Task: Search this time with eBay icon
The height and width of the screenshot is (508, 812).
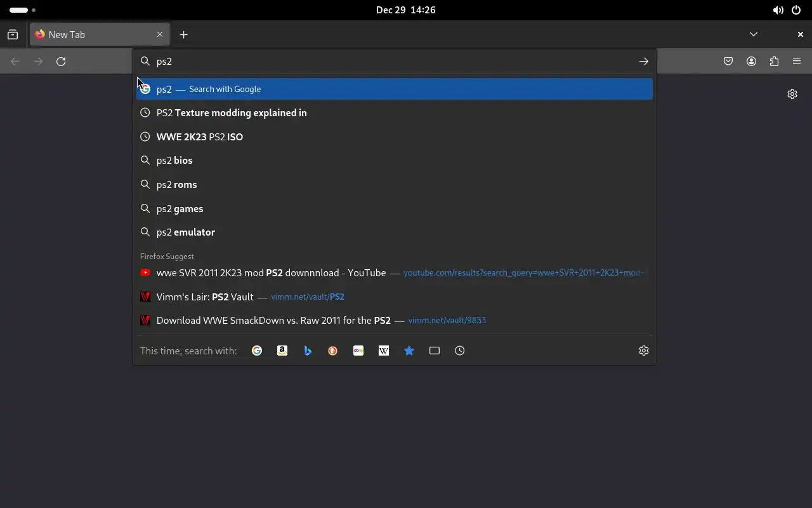Action: tap(358, 351)
